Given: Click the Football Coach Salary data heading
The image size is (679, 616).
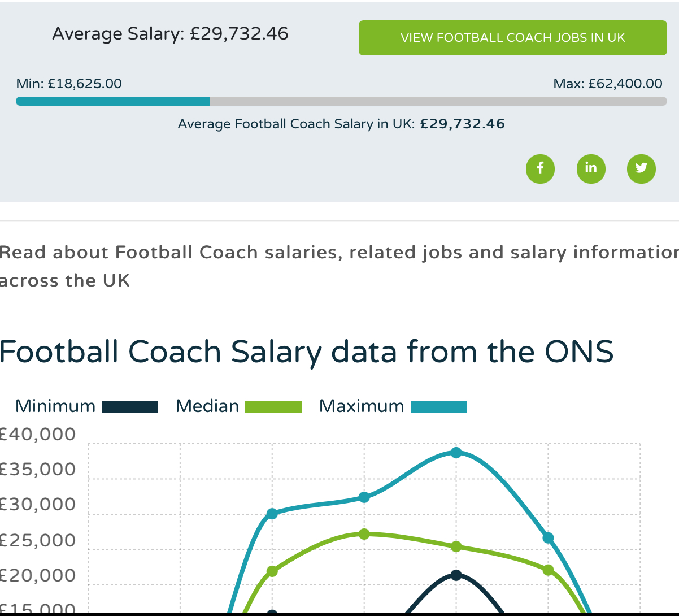Looking at the screenshot, I should pos(307,352).
